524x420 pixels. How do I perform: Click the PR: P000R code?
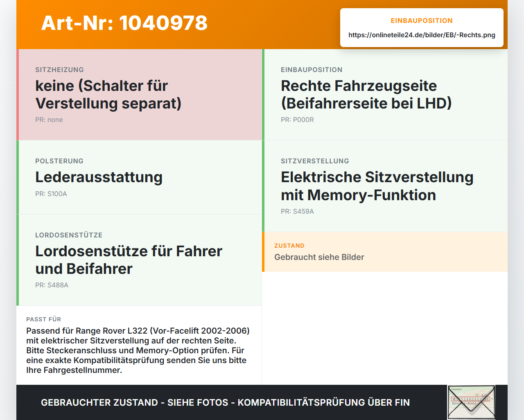(297, 120)
